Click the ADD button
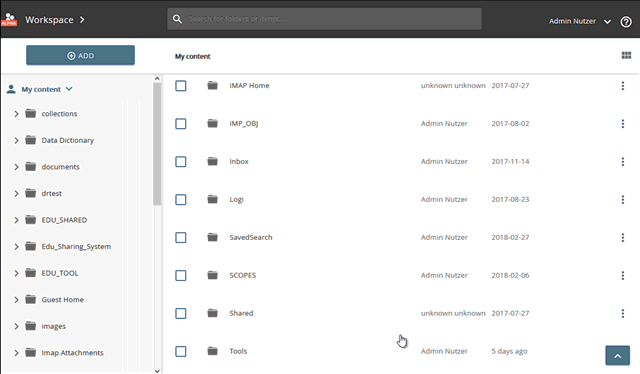640x374 pixels. 80,56
